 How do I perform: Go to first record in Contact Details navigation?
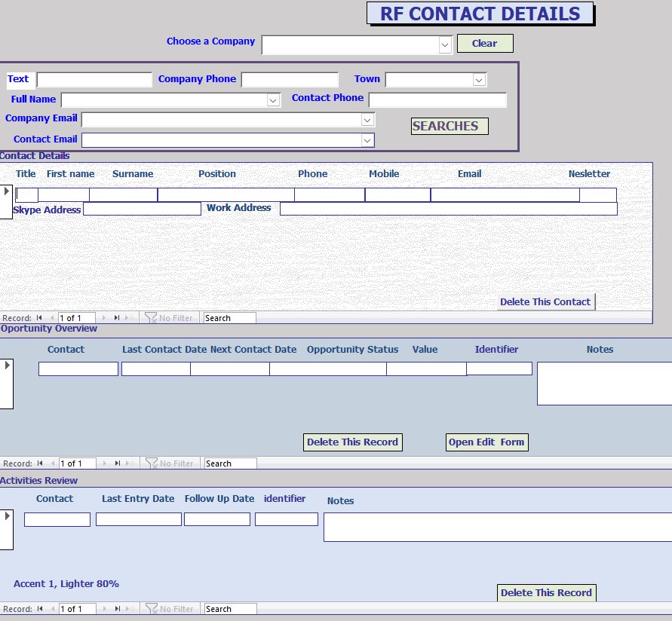(40, 318)
